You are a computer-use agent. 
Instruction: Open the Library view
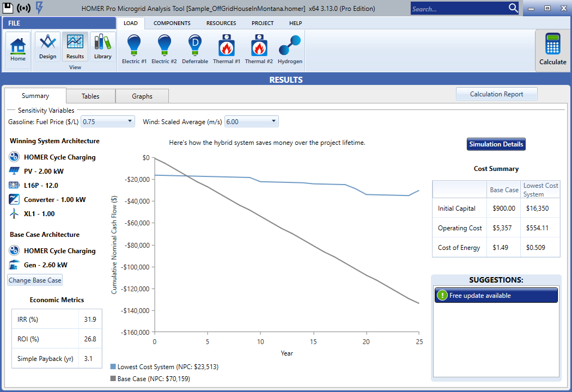(102, 47)
